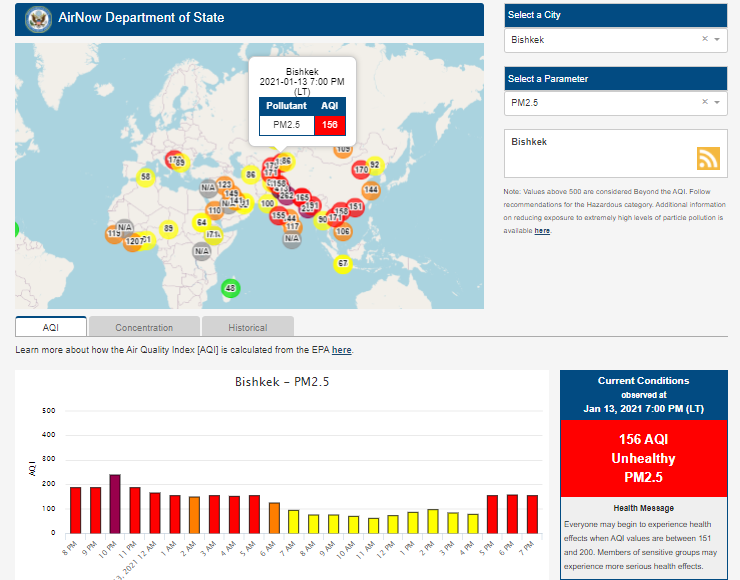Click the orange 106 AQI map marker

(343, 231)
